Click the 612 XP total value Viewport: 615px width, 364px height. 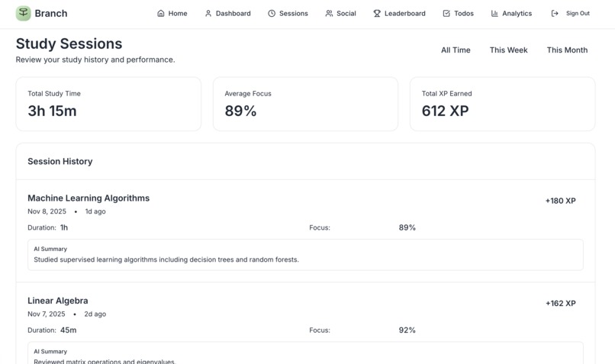click(445, 111)
